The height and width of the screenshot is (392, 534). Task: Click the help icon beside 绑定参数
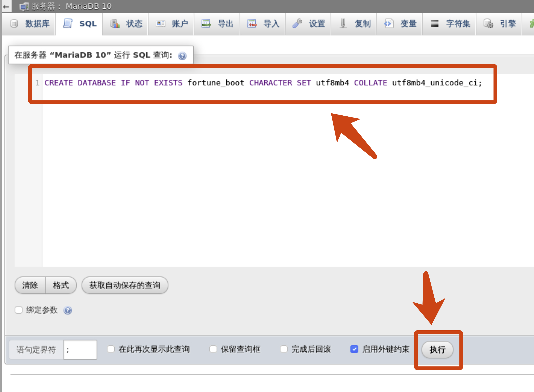tap(68, 310)
